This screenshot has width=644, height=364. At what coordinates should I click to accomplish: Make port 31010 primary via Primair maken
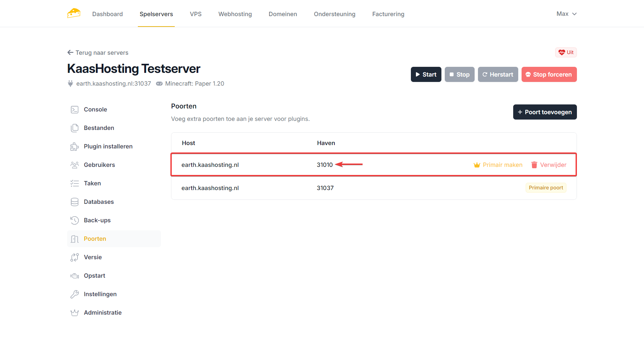coord(498,165)
